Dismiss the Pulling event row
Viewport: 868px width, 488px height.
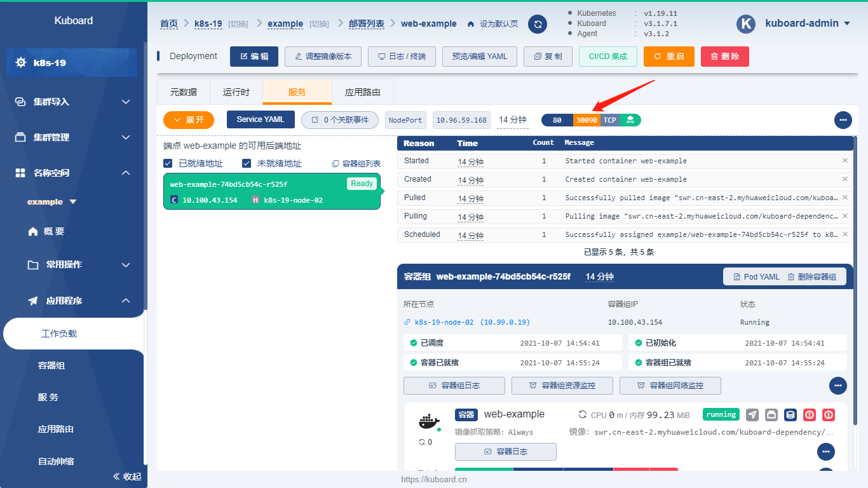(845, 216)
